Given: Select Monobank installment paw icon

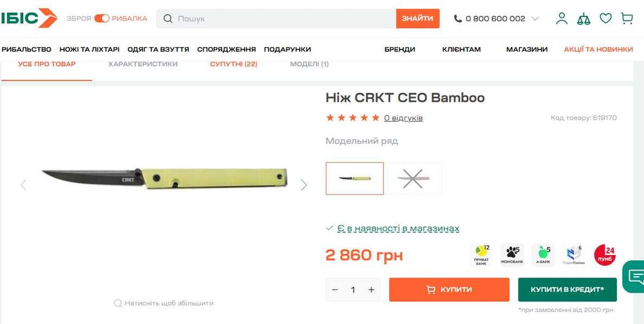Looking at the screenshot, I should pos(512,254).
